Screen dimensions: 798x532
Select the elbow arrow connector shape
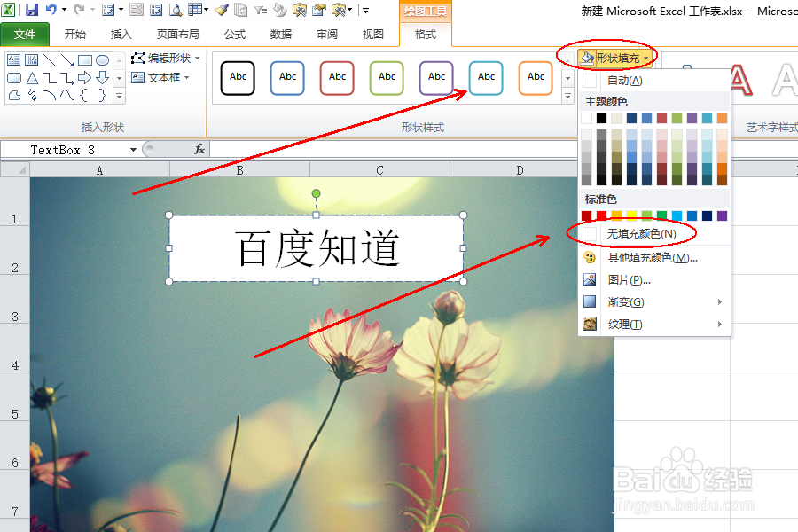click(67, 78)
